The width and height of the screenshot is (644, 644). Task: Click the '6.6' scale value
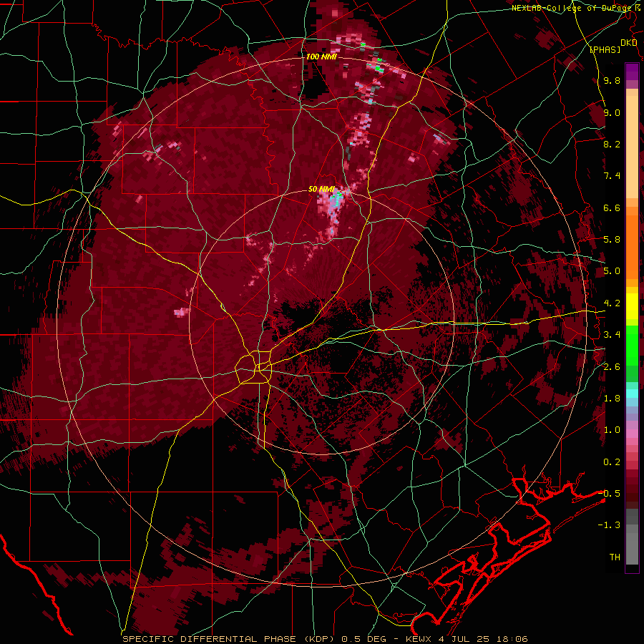pos(612,208)
